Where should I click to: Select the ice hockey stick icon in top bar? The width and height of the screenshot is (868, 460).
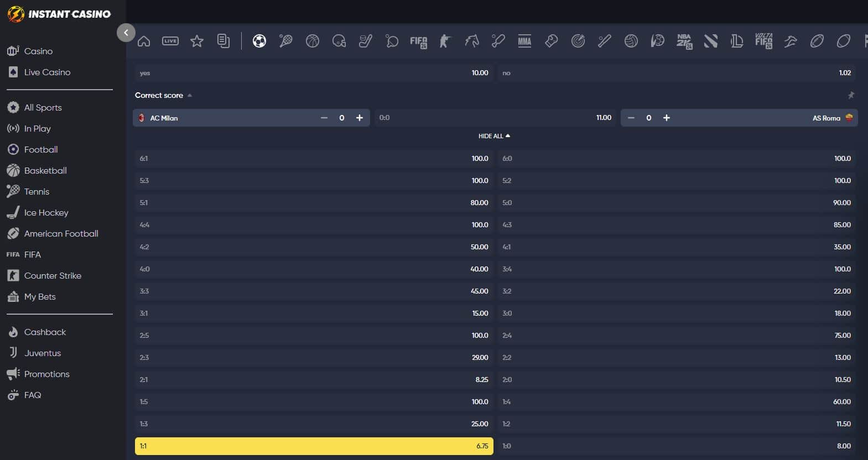(366, 41)
